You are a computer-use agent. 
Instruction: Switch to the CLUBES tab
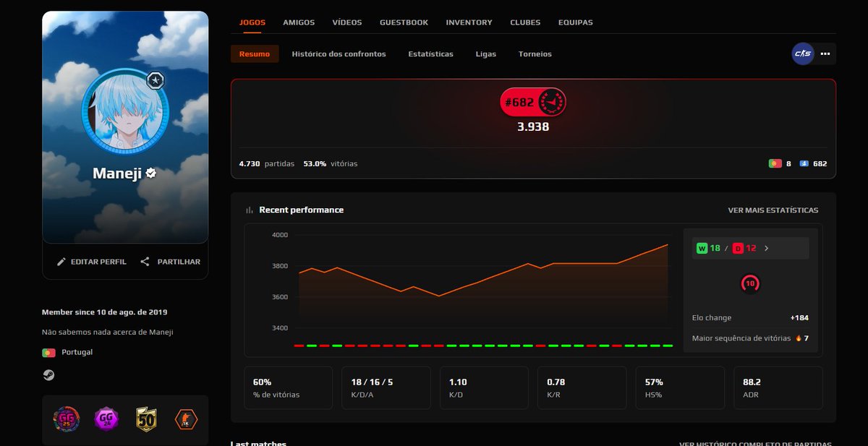pyautogui.click(x=525, y=22)
